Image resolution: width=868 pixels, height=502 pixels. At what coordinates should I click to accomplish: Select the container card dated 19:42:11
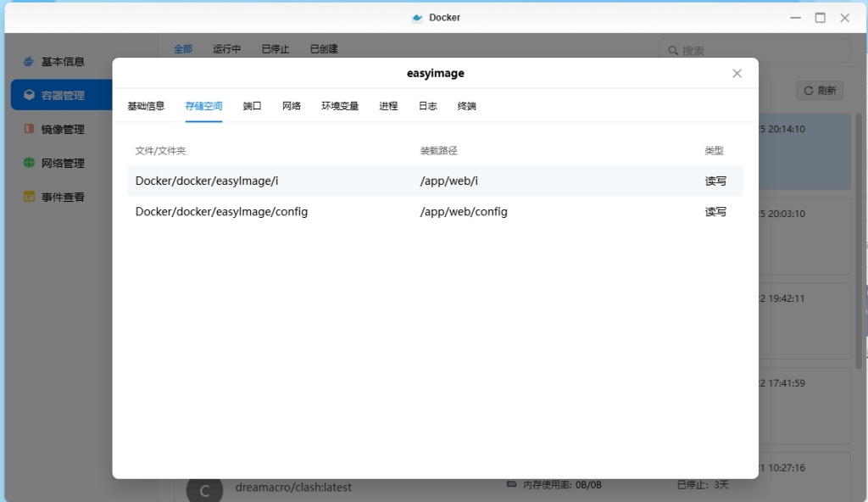pos(804,321)
